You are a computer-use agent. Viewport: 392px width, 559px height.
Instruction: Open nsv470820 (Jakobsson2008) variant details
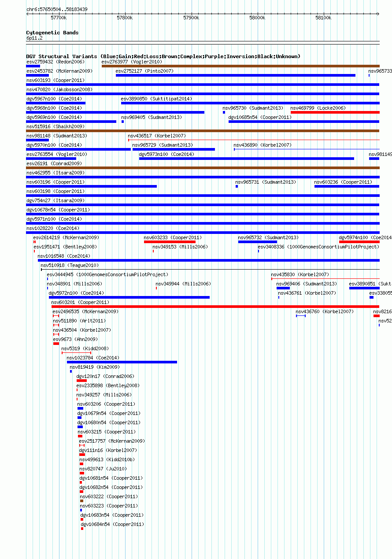tap(59, 89)
